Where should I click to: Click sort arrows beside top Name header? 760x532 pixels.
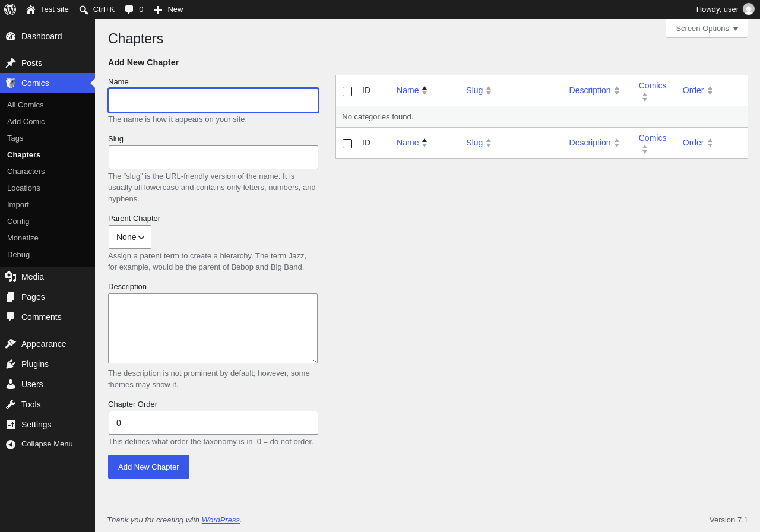coord(425,90)
